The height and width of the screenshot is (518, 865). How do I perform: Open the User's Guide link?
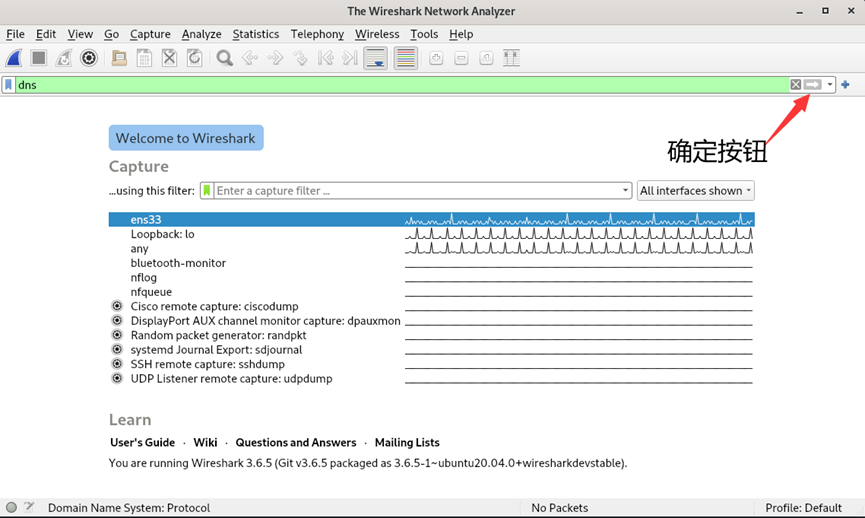point(142,442)
